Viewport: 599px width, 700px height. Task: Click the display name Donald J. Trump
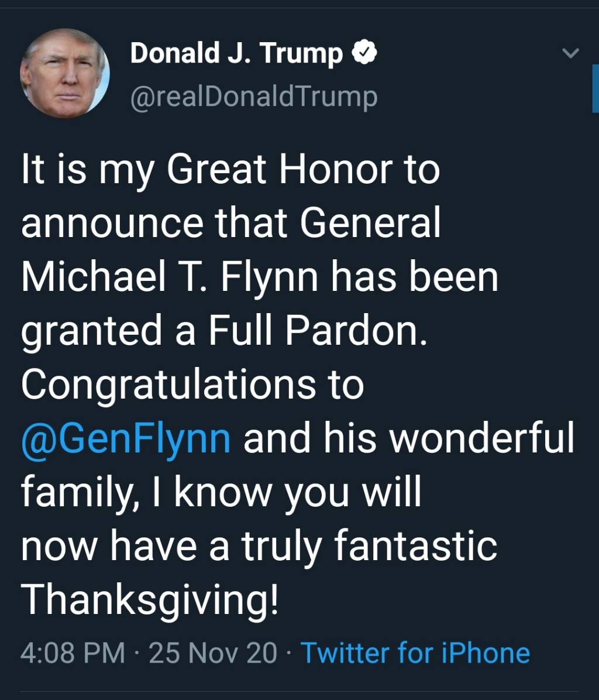[x=236, y=53]
